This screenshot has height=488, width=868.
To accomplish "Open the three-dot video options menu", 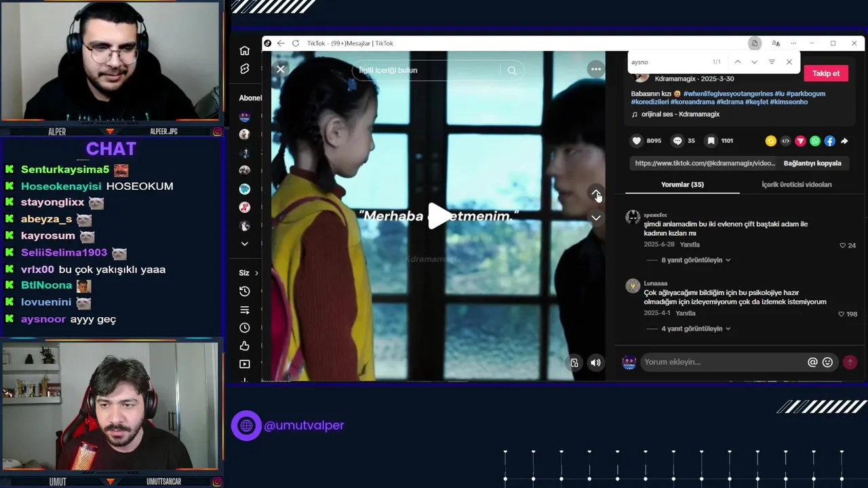I will coord(595,69).
